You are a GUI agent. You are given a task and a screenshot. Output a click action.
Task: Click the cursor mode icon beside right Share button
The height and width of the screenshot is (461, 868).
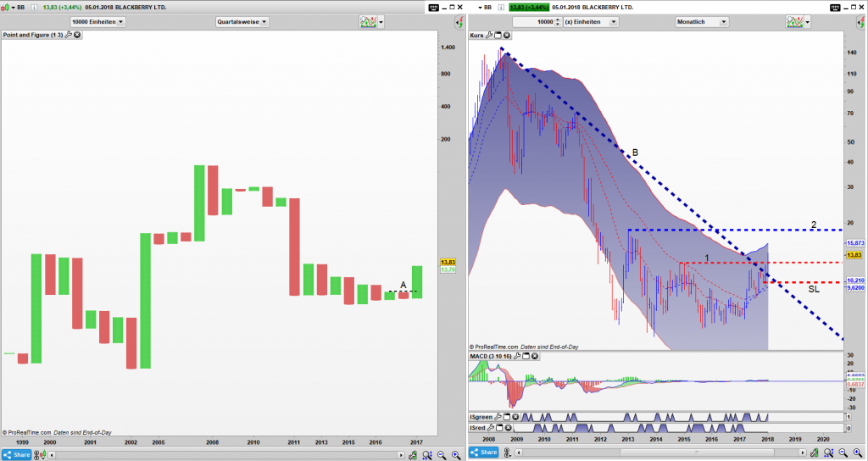coord(507,453)
